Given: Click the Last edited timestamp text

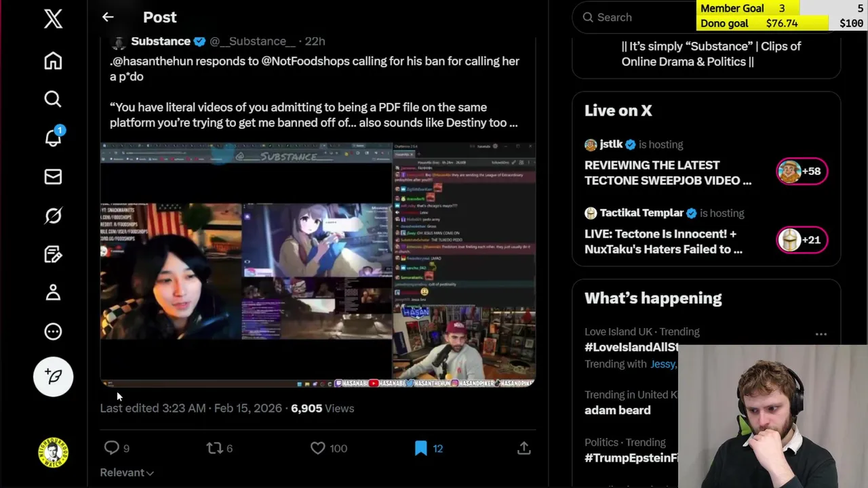Looking at the screenshot, I should tap(191, 408).
